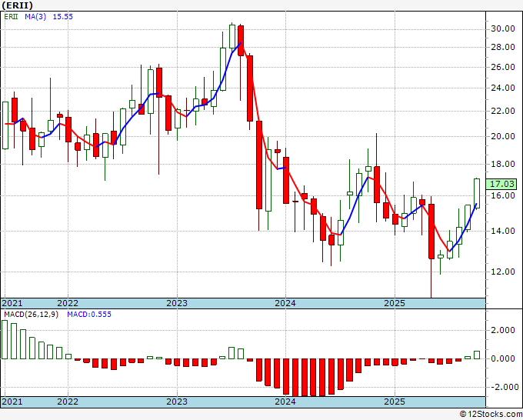This screenshot has height=420, width=523.
Task: Click 2022 on the MACD panel time axis
Action: pyautogui.click(x=68, y=402)
